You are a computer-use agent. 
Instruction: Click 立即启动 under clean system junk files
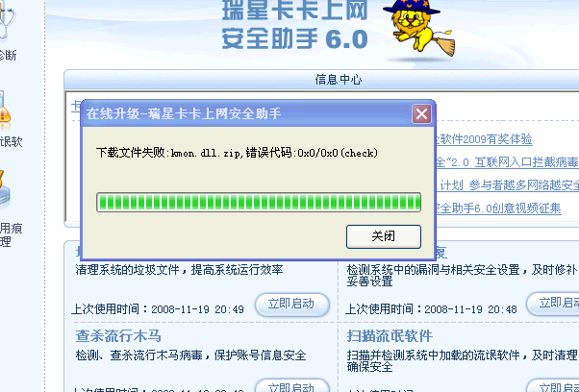coord(292,305)
